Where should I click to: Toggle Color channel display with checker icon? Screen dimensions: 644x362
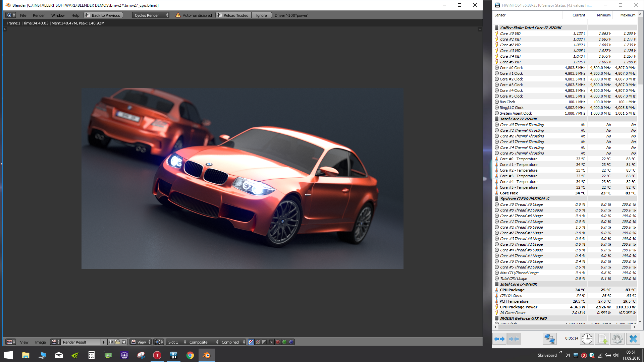[x=258, y=342]
